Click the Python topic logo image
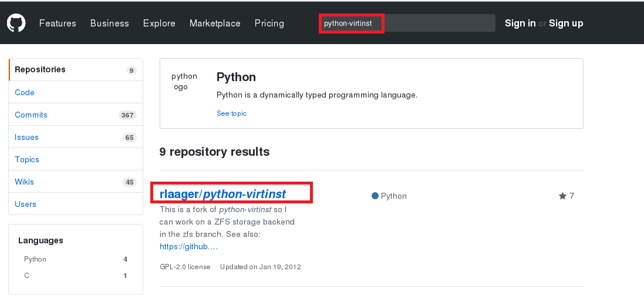 pos(184,81)
